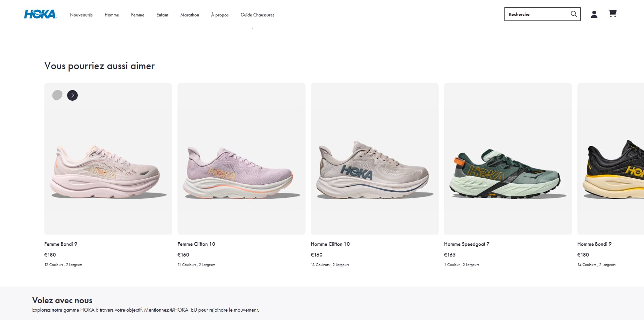Open the Femme Clifton 10 shoe image

[241, 159]
